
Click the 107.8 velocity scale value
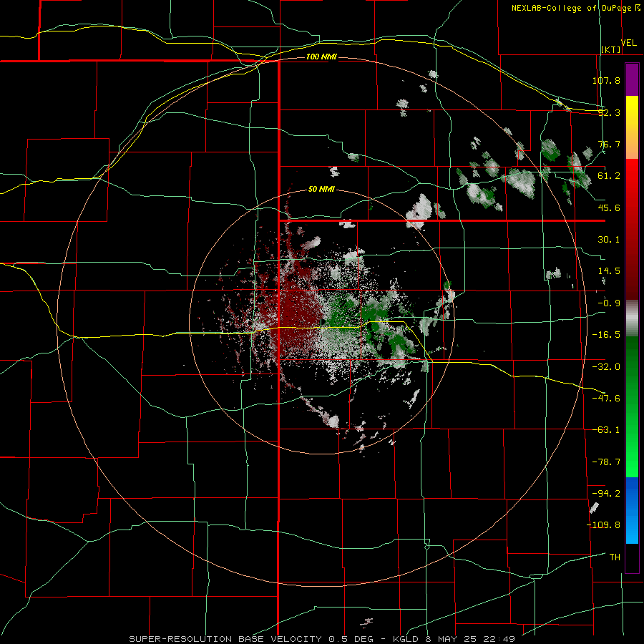tap(606, 80)
